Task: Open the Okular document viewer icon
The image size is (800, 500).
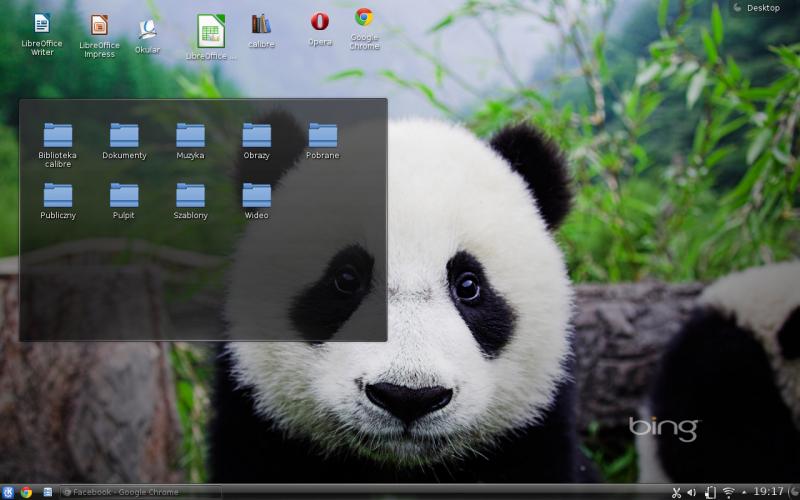Action: 147,29
